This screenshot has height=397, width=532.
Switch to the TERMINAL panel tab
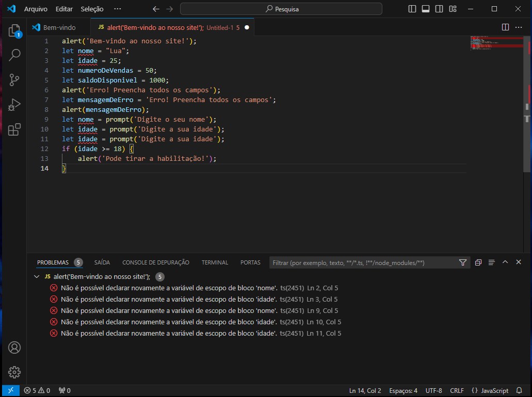(x=215, y=262)
